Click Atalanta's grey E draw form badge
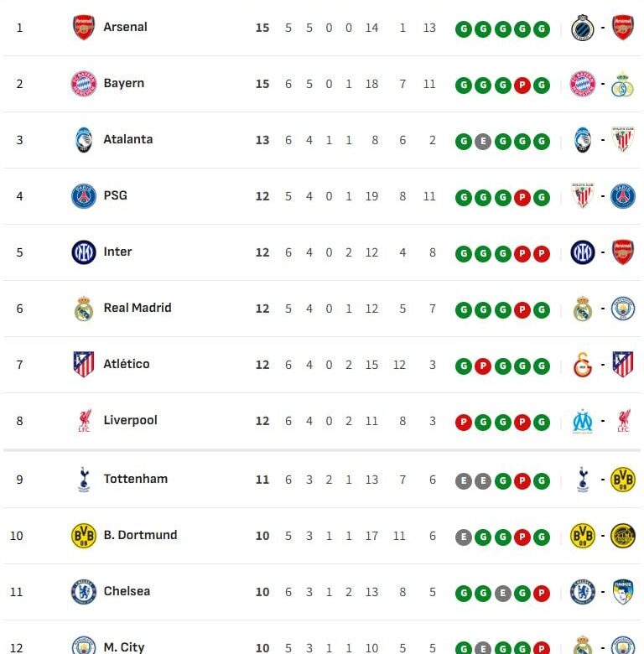Viewport: 644px width, 654px height. point(483,141)
